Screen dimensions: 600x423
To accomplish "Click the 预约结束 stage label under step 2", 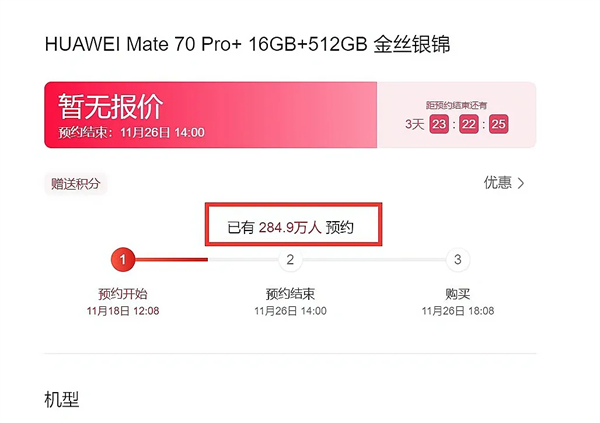I will click(x=290, y=294).
